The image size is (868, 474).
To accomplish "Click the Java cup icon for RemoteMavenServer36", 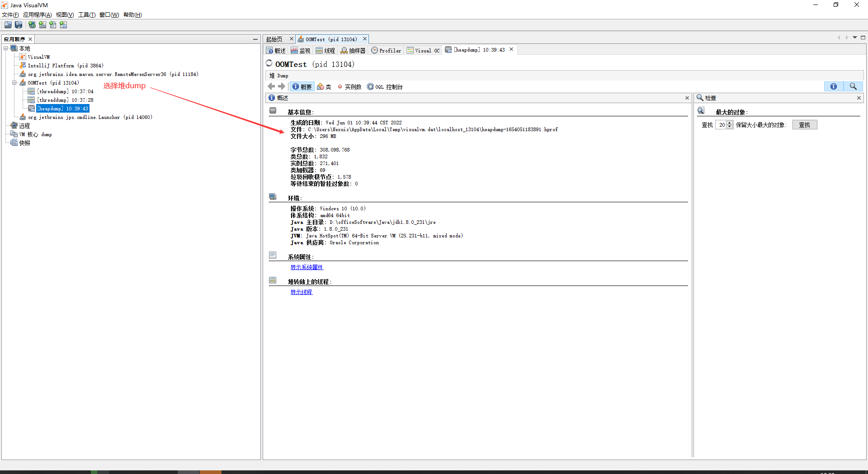I will (x=23, y=74).
